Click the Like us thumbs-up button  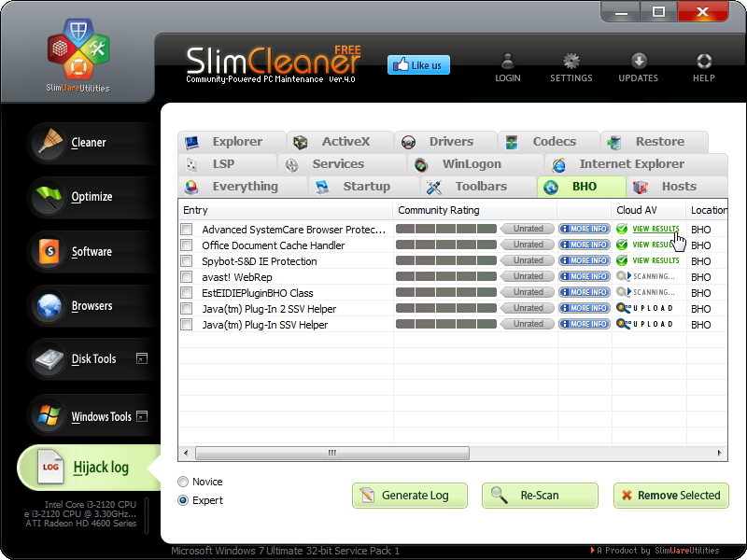(418, 64)
